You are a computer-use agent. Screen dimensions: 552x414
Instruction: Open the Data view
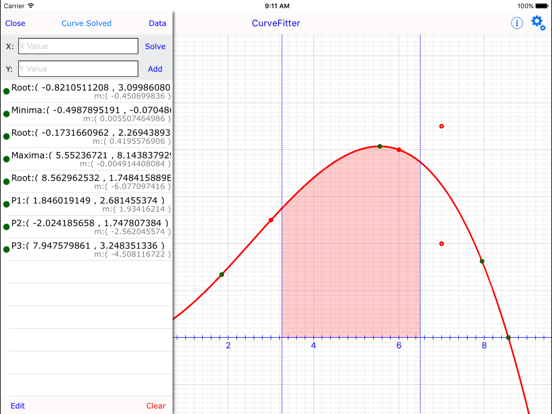click(x=157, y=23)
